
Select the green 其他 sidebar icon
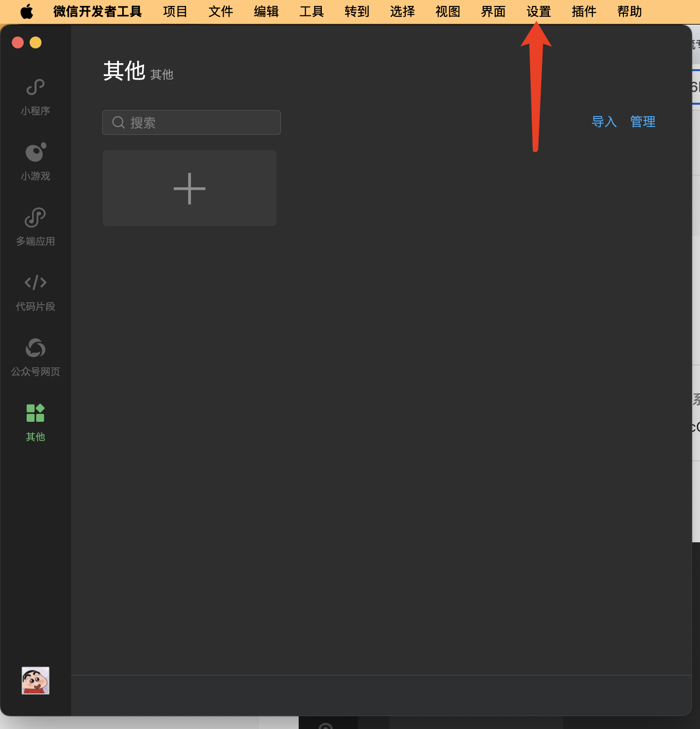pos(36,413)
